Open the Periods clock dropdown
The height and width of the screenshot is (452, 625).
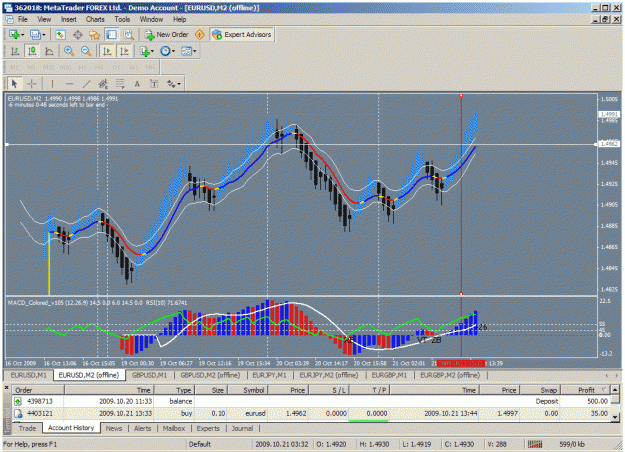coord(167,51)
